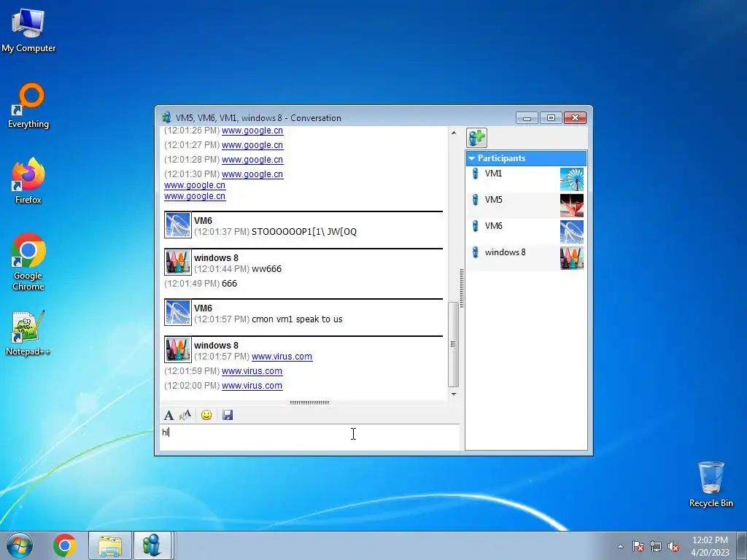Viewport: 747px width, 560px height.
Task: Open the 12:02:00 PM www.virus.com link
Action: [252, 386]
